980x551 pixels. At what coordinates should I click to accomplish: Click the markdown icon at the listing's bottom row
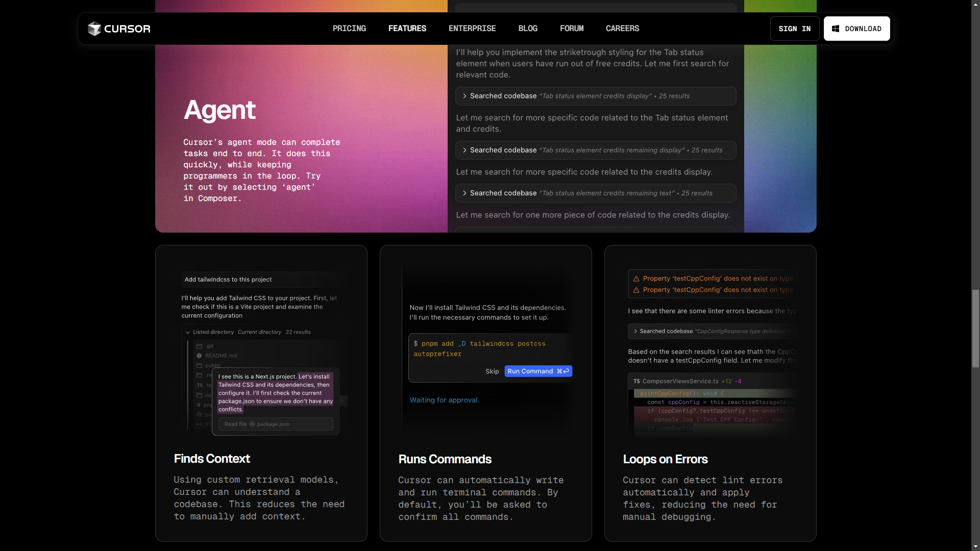199,424
